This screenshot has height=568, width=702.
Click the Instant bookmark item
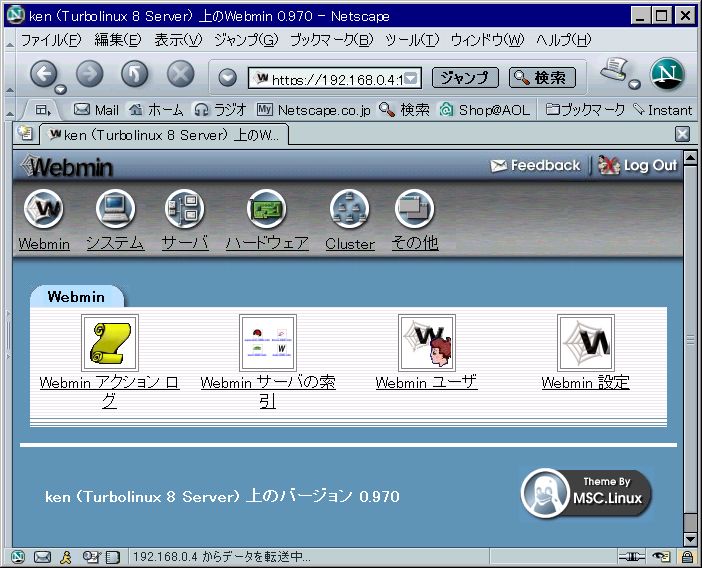[663, 110]
